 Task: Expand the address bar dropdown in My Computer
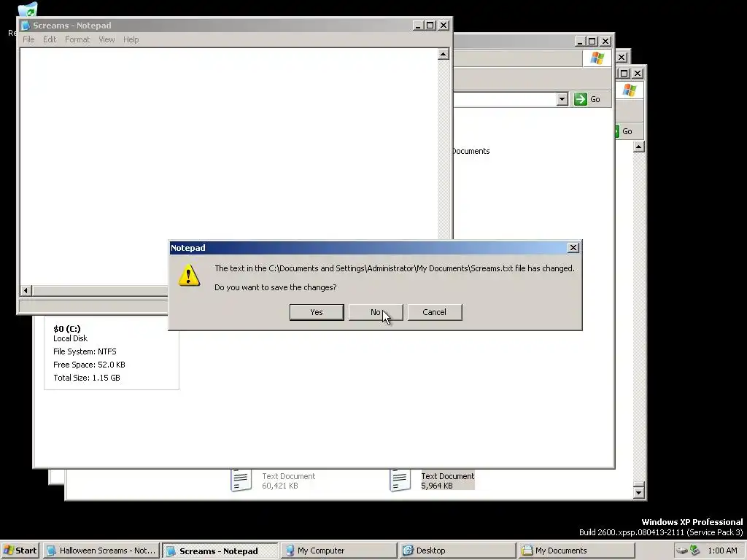(x=562, y=99)
